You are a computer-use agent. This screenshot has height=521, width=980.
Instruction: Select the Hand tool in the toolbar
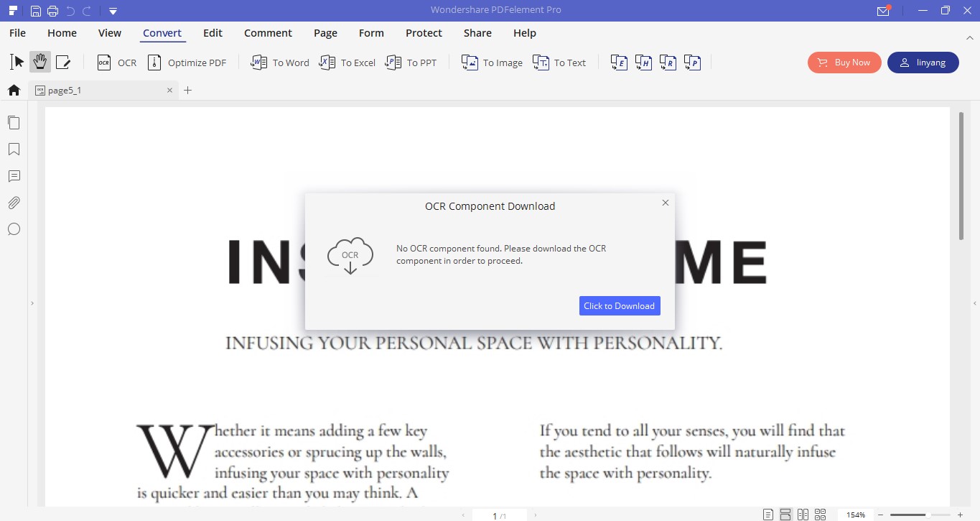click(40, 62)
